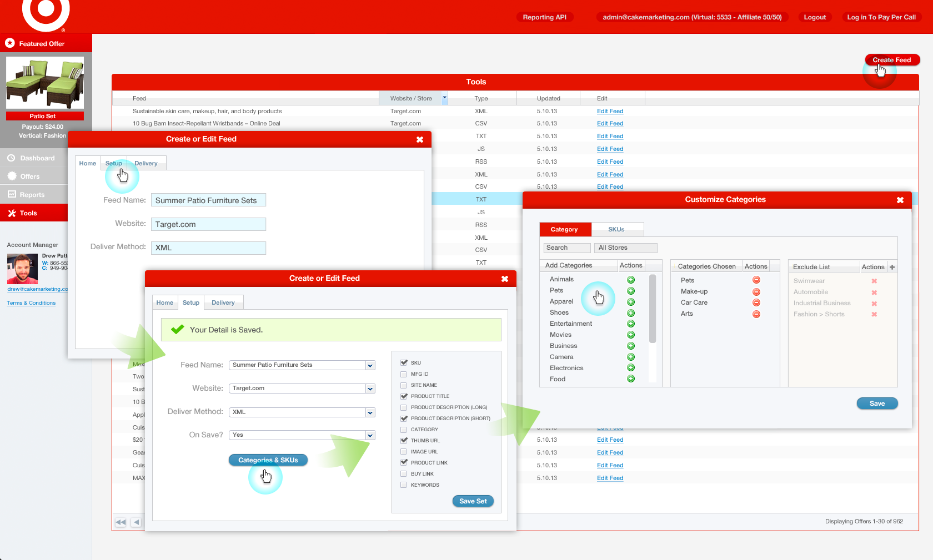Open Reports in the sidebar

(34, 195)
